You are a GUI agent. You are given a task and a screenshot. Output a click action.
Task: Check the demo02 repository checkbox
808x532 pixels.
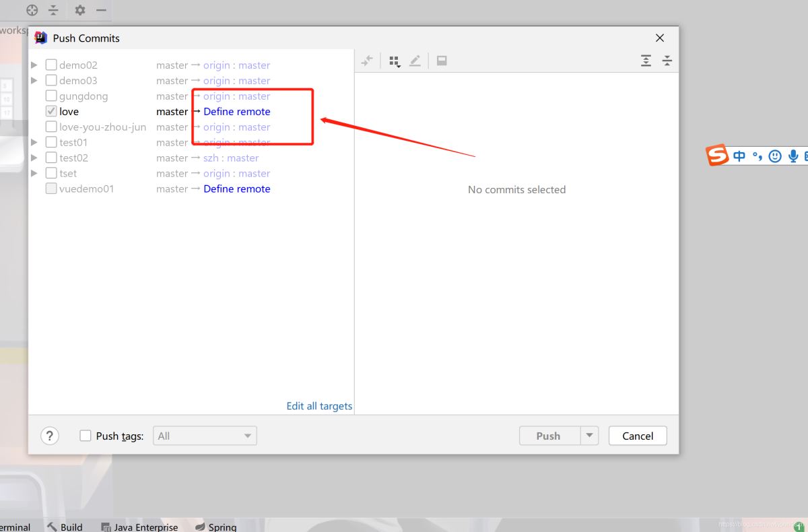(x=51, y=65)
